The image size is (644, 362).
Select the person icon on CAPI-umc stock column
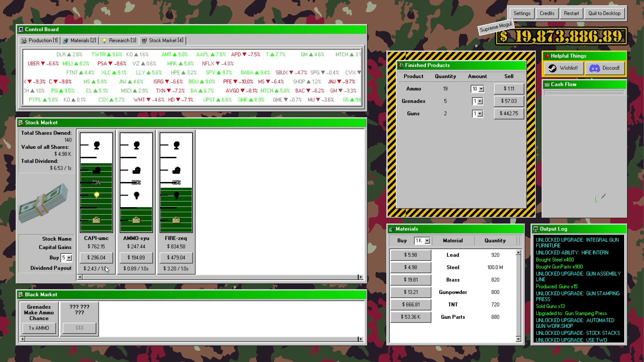pos(96,145)
